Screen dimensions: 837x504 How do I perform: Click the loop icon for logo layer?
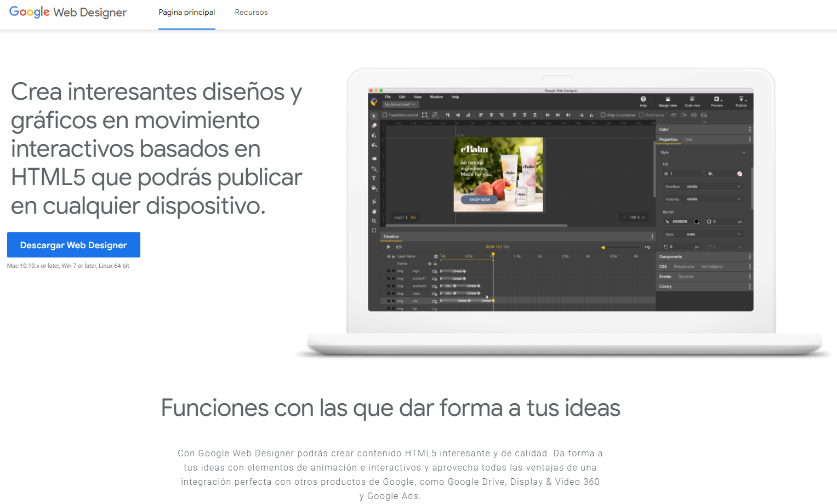tap(435, 271)
